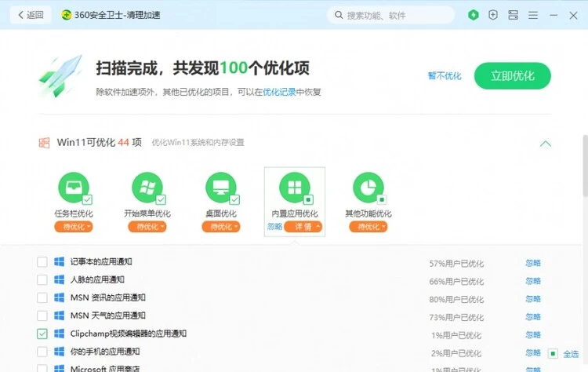This screenshot has height=372, width=588.
Task: Open the 优化记录 link
Action: [279, 92]
